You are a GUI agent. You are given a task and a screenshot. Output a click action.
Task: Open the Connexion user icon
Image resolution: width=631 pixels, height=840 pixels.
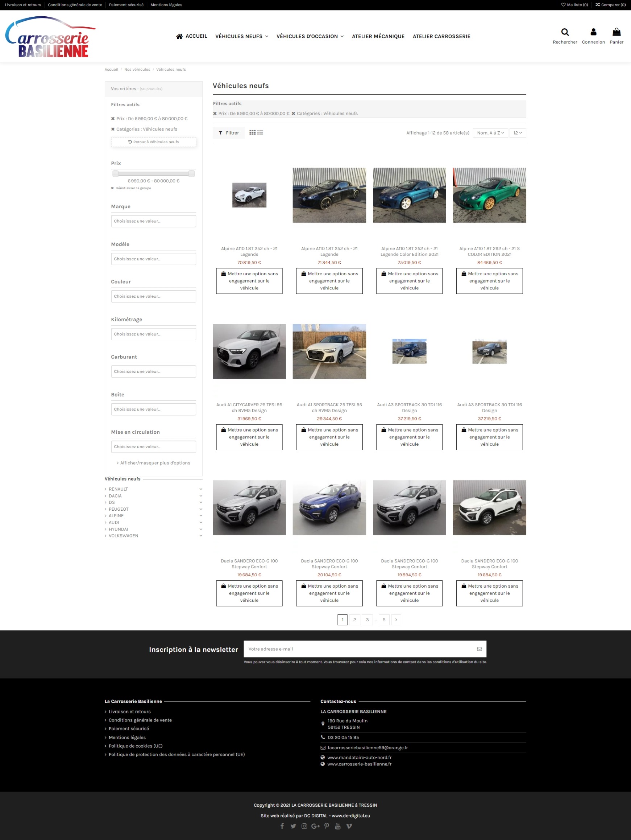coord(593,32)
